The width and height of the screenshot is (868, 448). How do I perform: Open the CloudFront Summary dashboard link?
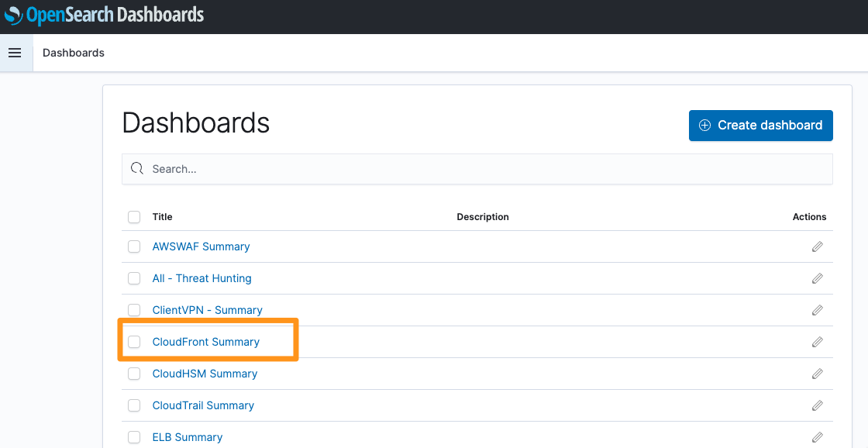pos(206,342)
